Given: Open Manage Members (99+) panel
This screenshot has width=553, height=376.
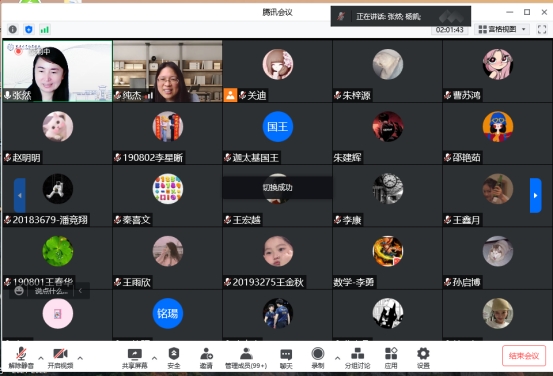Looking at the screenshot, I should [246, 358].
